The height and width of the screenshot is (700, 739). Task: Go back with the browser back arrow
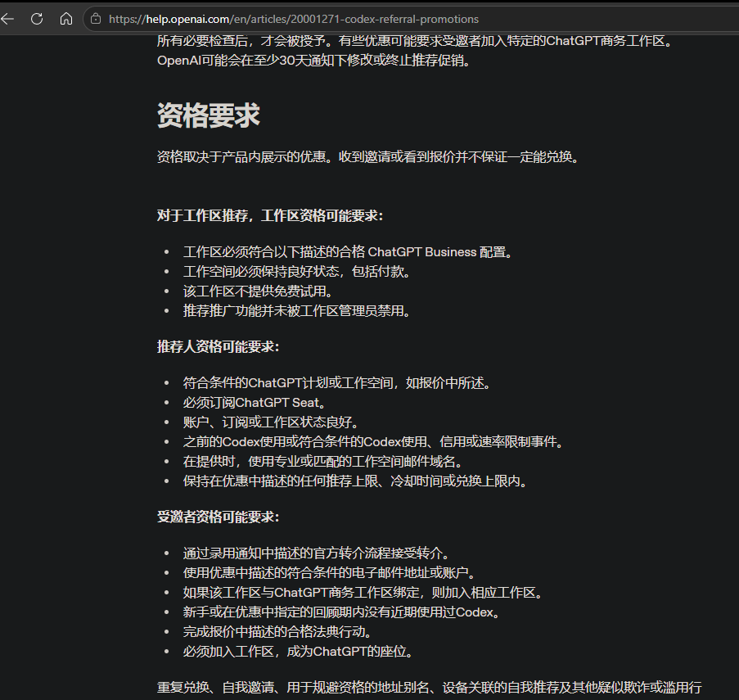7,19
